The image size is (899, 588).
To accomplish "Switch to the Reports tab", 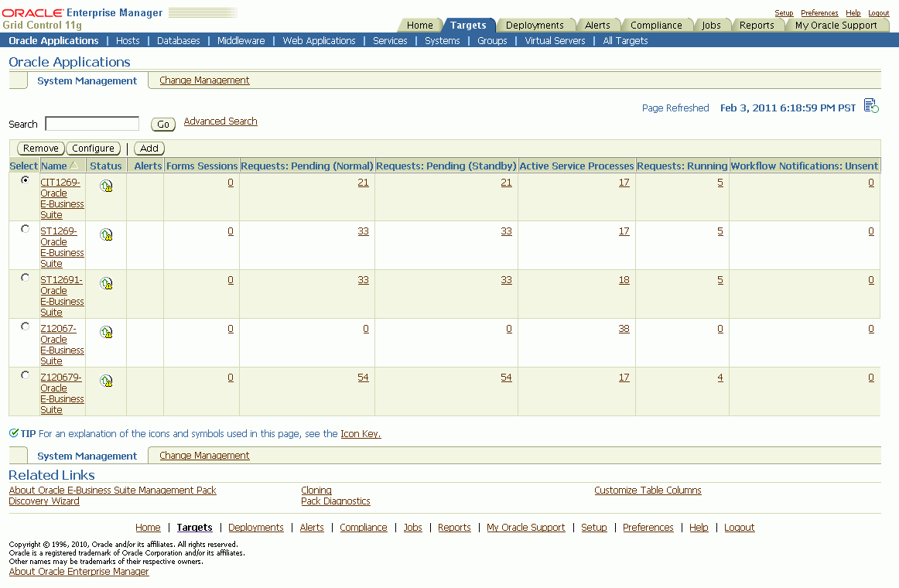I will coord(756,26).
